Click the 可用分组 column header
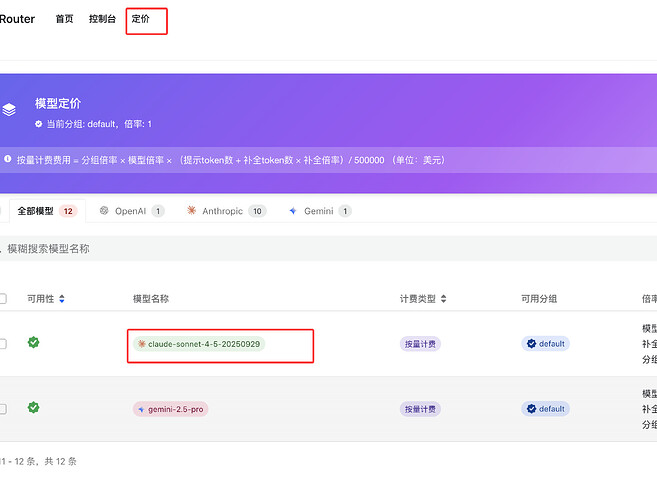 point(539,299)
